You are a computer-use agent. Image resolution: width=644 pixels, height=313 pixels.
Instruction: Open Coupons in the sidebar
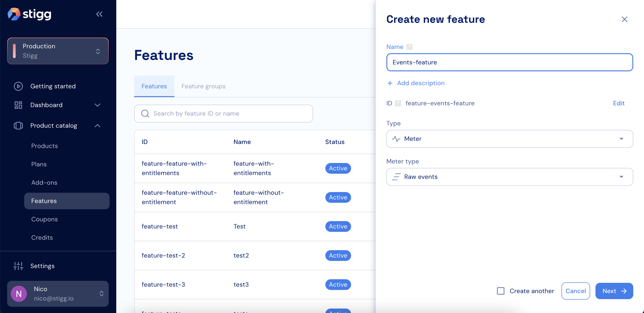[x=44, y=219]
